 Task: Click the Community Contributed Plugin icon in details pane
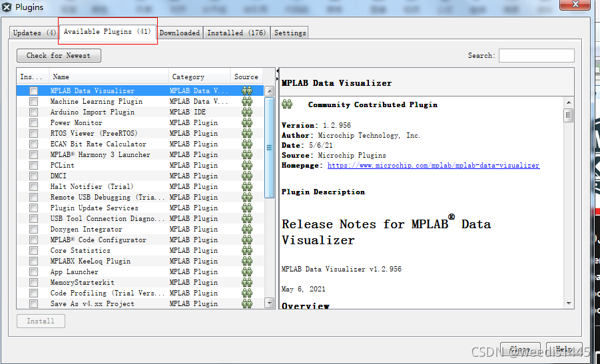coord(287,104)
